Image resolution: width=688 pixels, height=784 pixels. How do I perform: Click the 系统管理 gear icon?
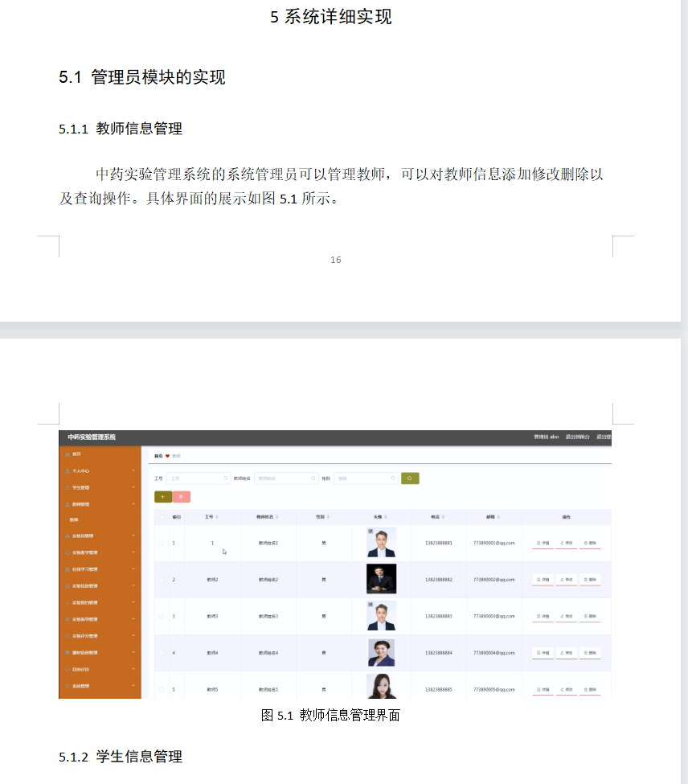pyautogui.click(x=66, y=686)
